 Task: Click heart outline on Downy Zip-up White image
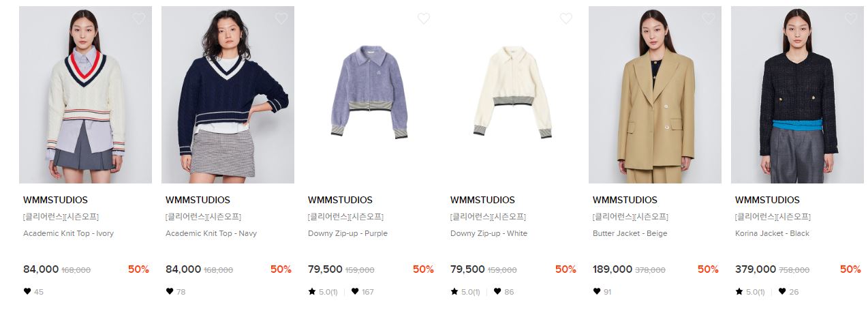click(566, 18)
